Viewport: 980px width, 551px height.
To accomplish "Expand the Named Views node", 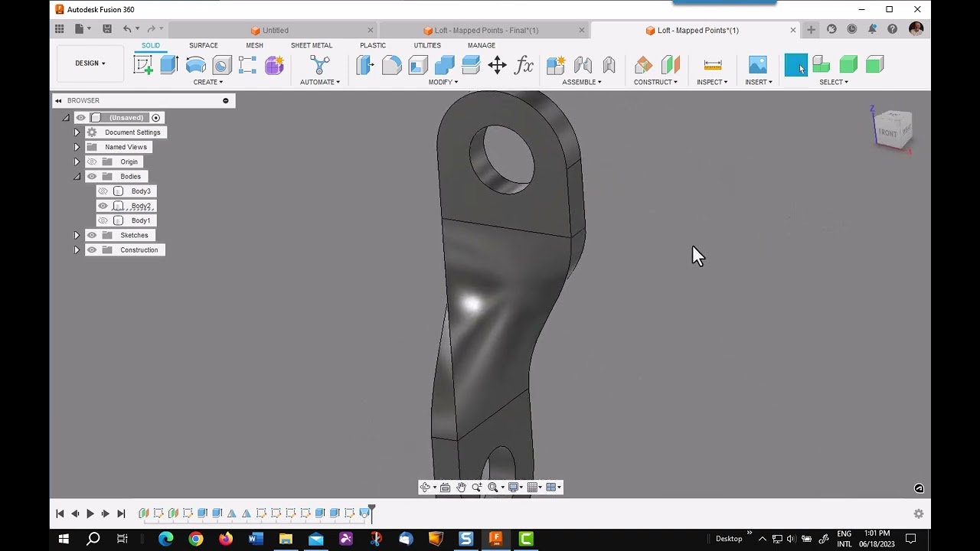I will [77, 147].
